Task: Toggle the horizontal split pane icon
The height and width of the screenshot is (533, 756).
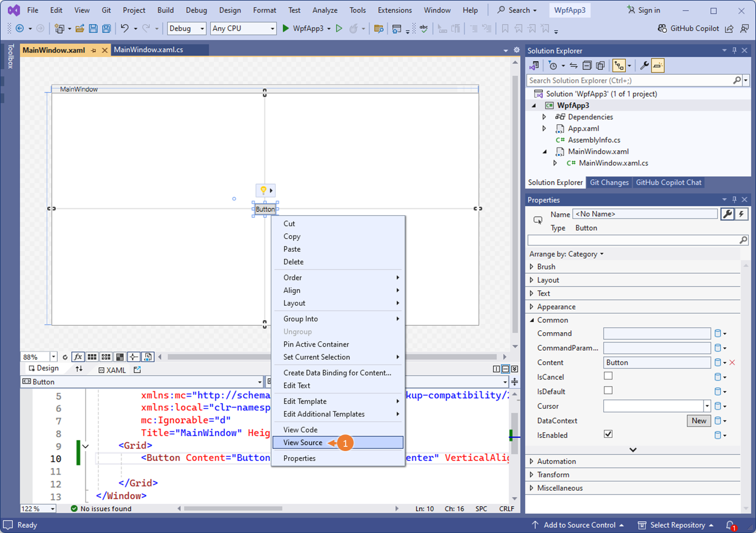Action: [506, 369]
